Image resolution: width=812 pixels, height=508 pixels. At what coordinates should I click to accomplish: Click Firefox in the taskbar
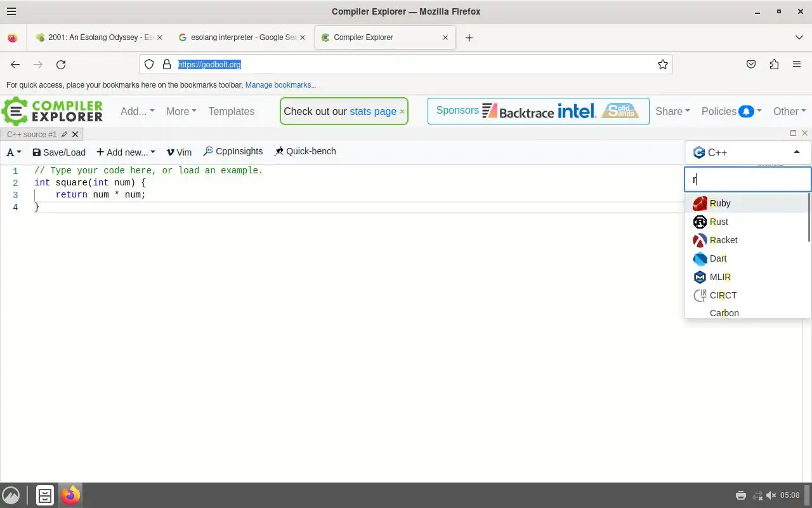click(70, 495)
